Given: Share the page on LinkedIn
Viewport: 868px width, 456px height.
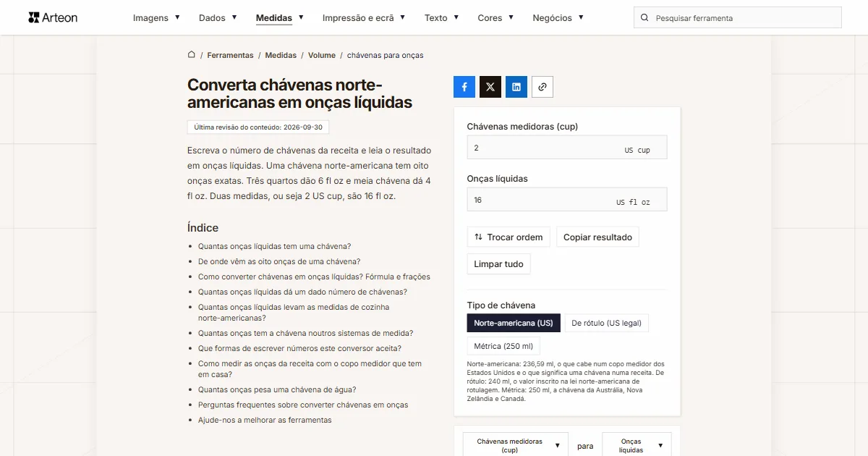Looking at the screenshot, I should pos(516,87).
